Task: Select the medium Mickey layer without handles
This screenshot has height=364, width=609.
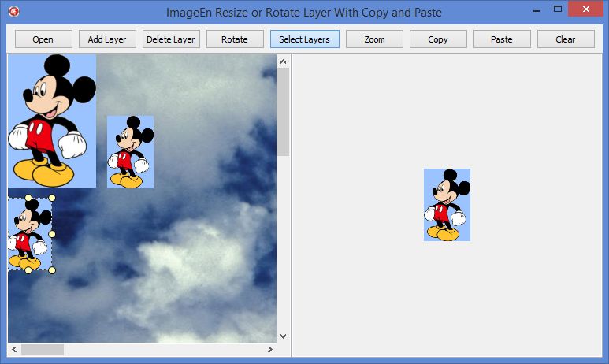Action: (x=131, y=152)
